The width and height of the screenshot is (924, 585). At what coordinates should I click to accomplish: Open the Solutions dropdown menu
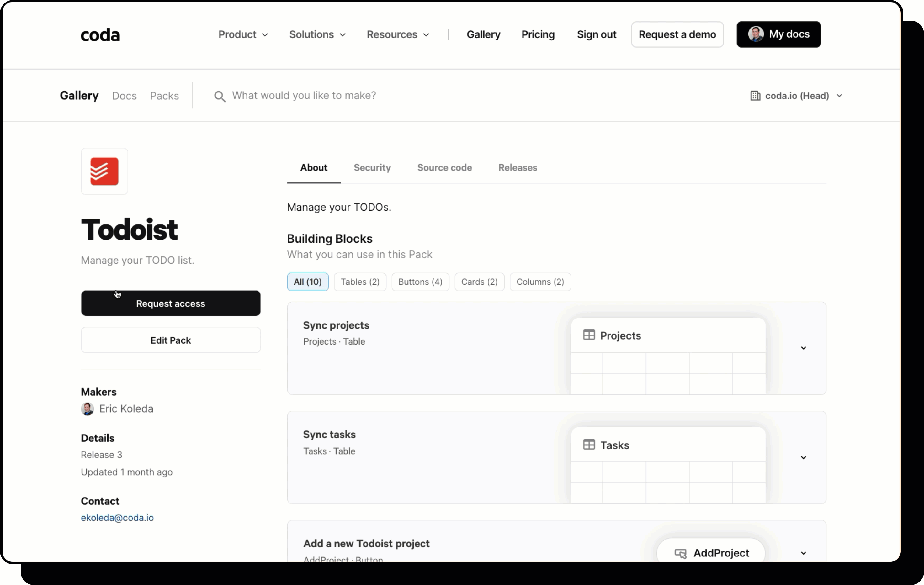click(x=317, y=34)
